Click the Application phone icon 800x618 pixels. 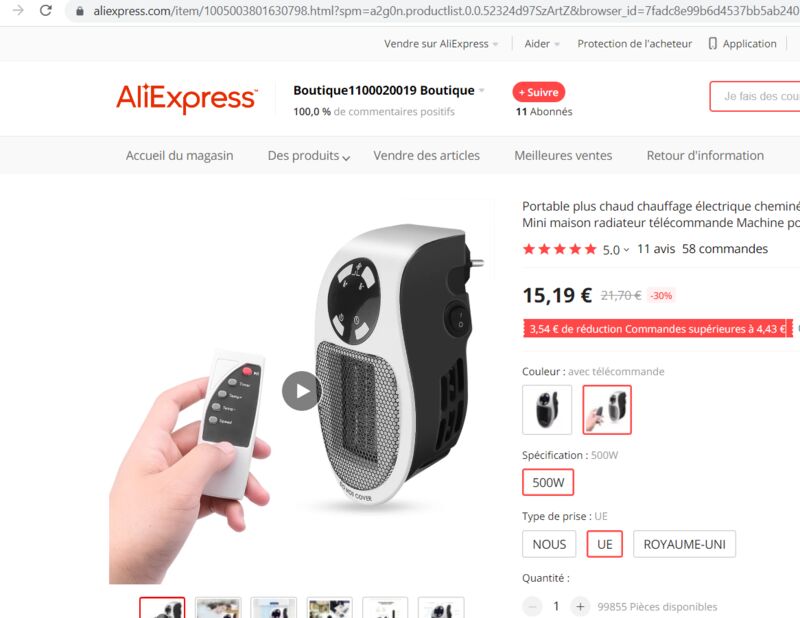(x=712, y=44)
